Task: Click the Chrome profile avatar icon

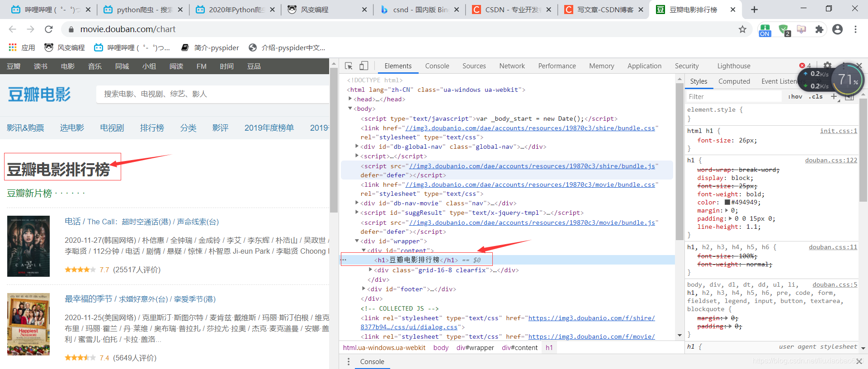Action: (x=837, y=29)
